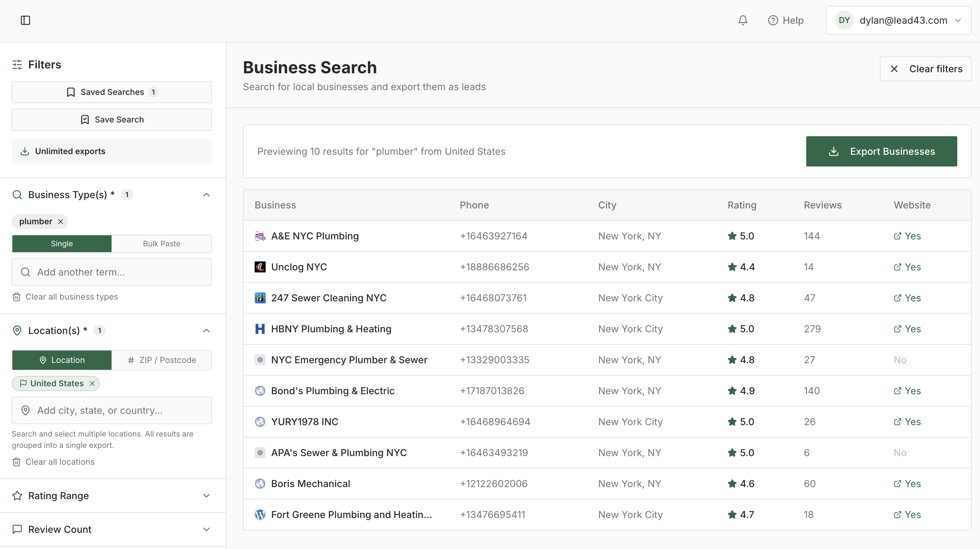
Task: Click Unclog NYC logo icon
Action: coord(260,267)
